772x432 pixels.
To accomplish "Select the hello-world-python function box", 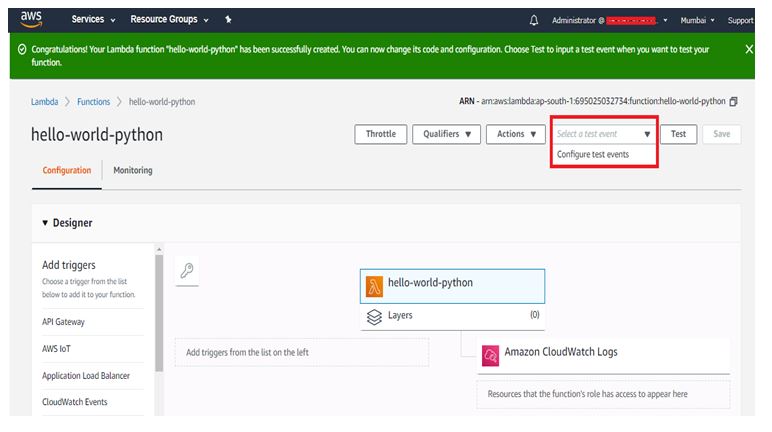I will click(x=452, y=286).
